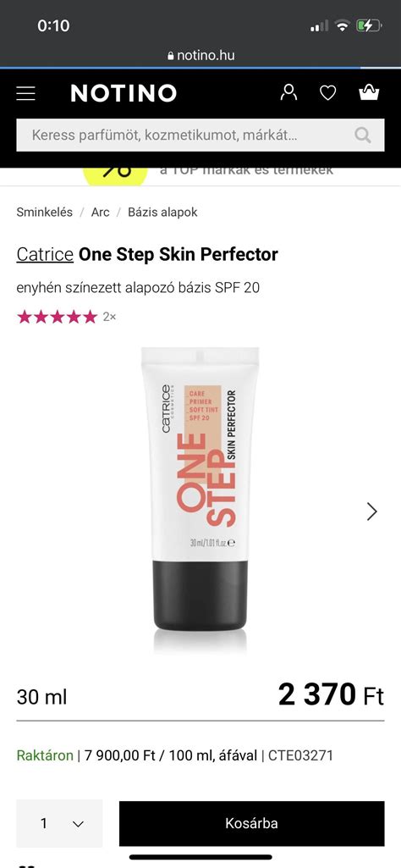
Task: Go to Bázis alapok breadcrumb
Action: tap(162, 212)
